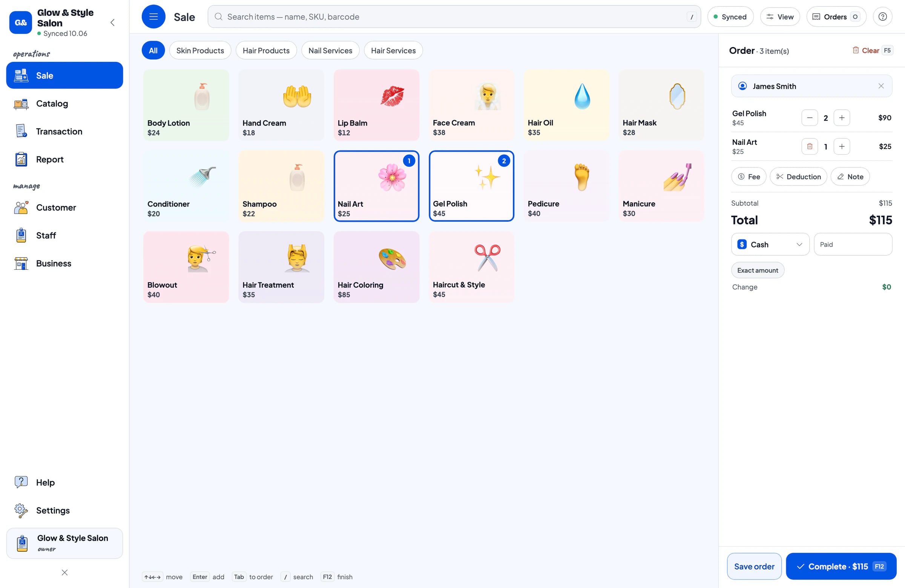Add Body Lotion to the order

186,105
